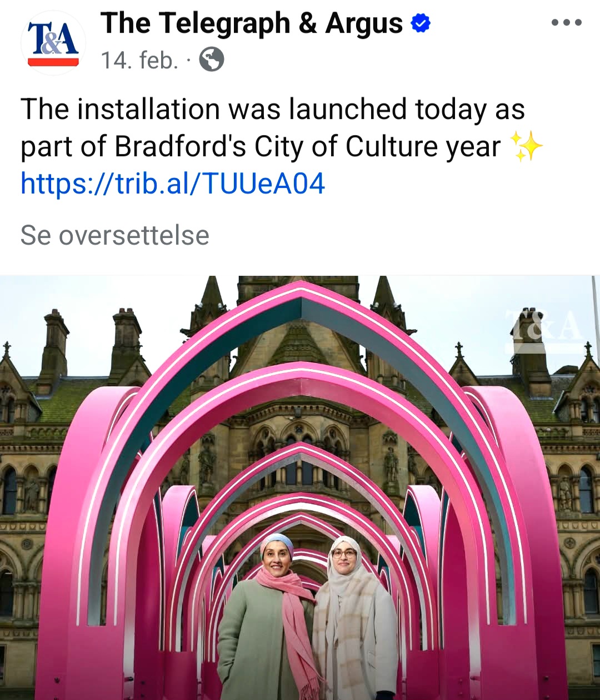Click Se oversettelse to translate post
The height and width of the screenshot is (700, 600).
tap(115, 235)
